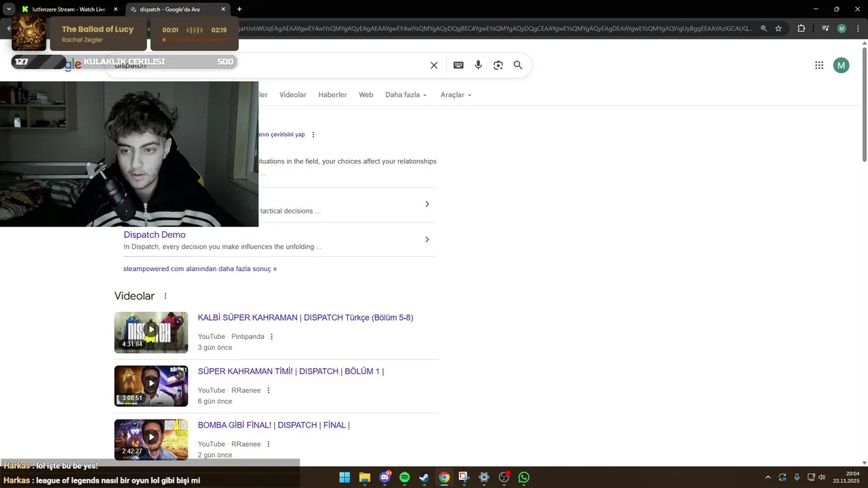This screenshot has height=488, width=868.
Task: Open SÜPER KAHRAMAN TİMİ video link
Action: tap(291, 371)
